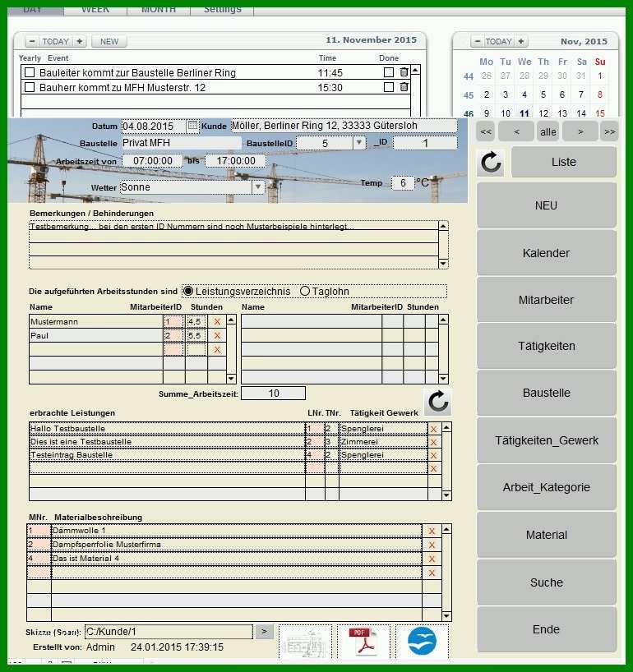Image resolution: width=633 pixels, height=672 pixels.
Task: Click the Ende button
Action: (x=546, y=629)
